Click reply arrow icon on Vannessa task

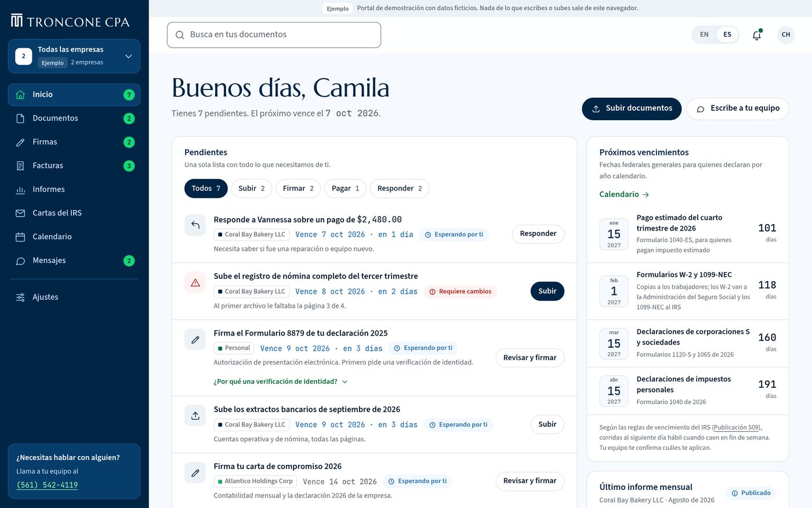click(x=195, y=225)
